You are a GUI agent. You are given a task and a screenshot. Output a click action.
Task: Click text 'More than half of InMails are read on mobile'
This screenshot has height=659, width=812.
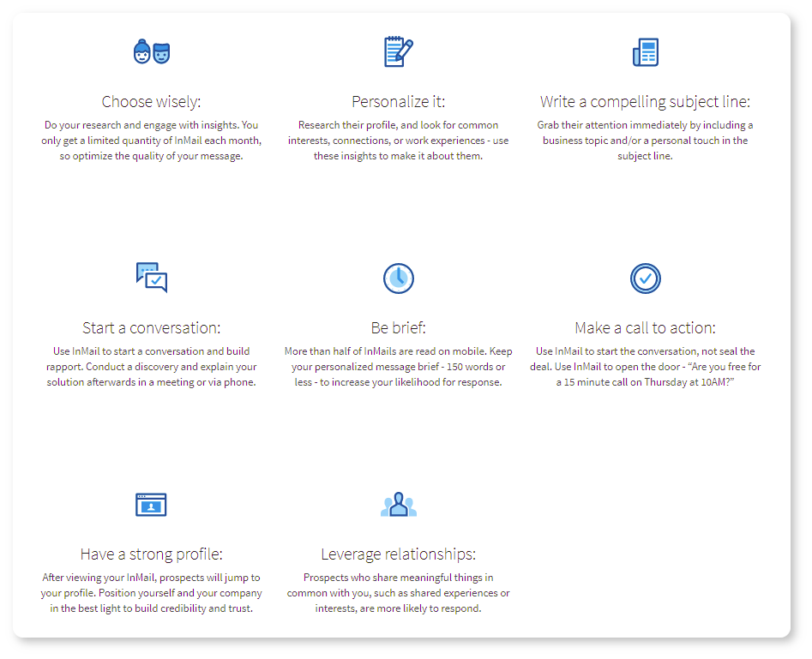[385, 351]
